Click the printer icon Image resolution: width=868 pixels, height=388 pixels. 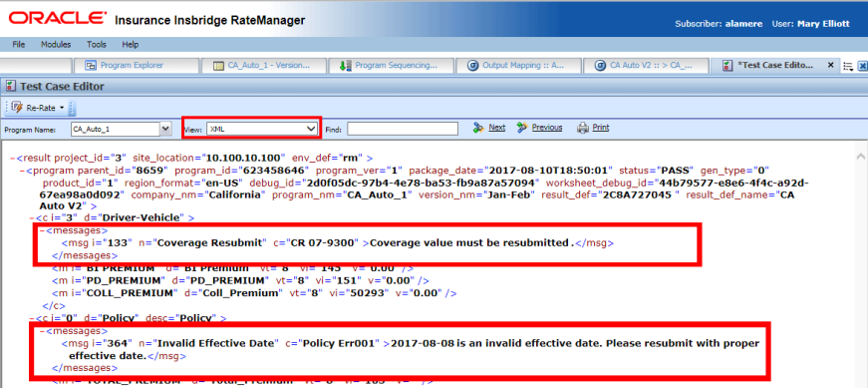pos(582,128)
